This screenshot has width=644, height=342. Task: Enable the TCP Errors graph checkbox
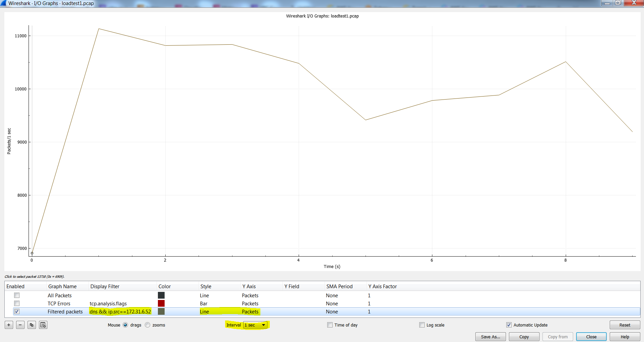(17, 303)
